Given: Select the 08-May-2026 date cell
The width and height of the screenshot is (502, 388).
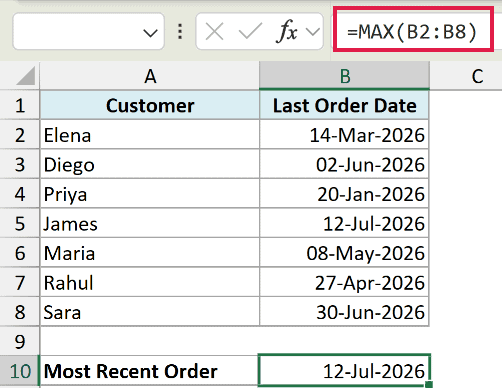Looking at the screenshot, I should 344,253.
